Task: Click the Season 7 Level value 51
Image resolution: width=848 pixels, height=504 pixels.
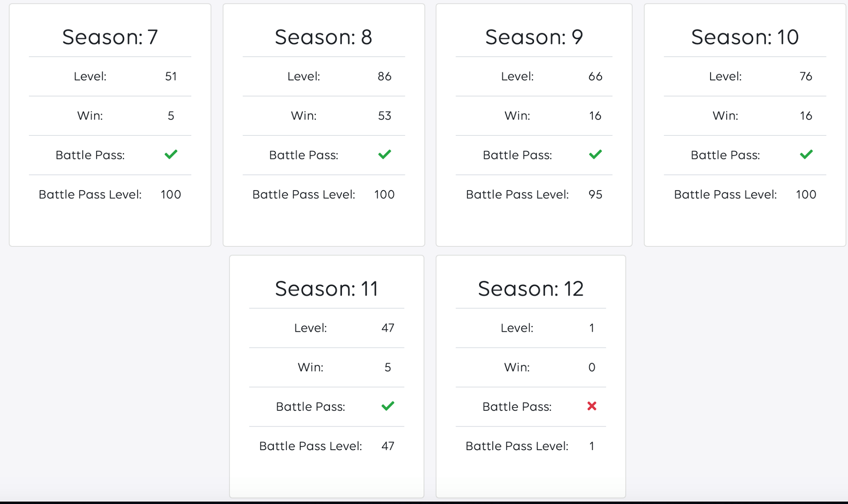Action: pos(171,76)
